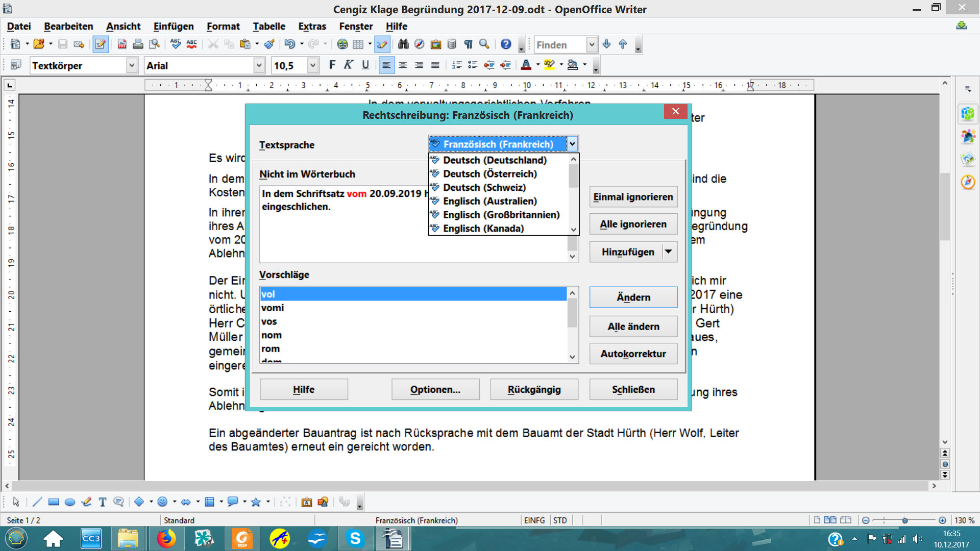Click the Paste icon

point(246,44)
